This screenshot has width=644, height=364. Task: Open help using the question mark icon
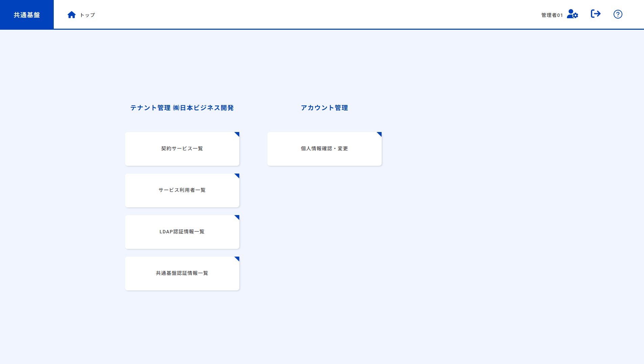(x=618, y=14)
